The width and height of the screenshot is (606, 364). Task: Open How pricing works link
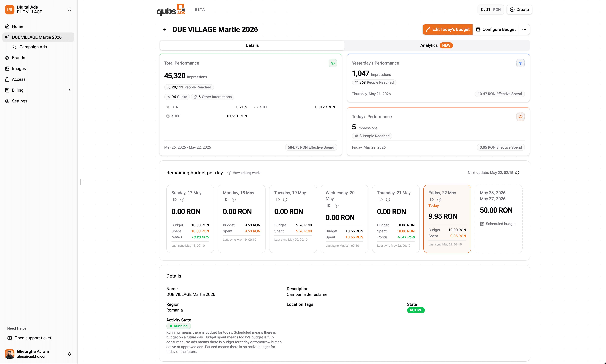pos(244,173)
